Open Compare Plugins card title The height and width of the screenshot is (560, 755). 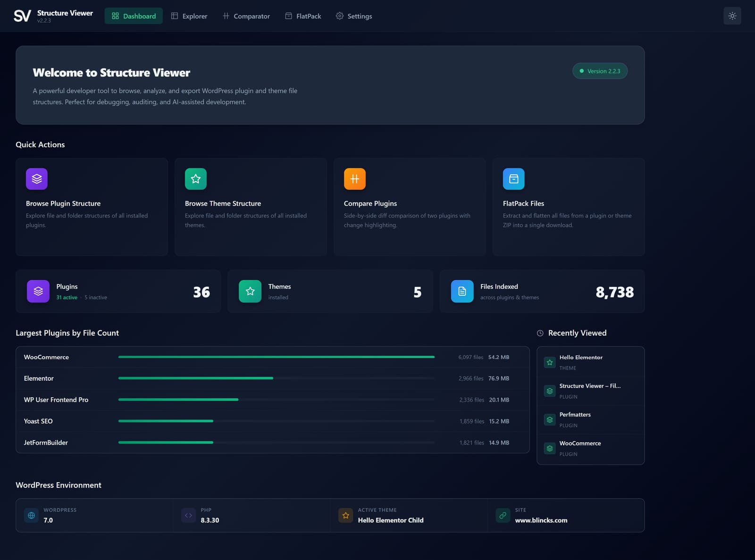point(370,204)
